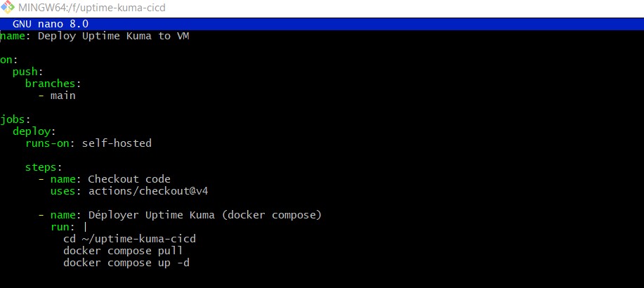Viewport: 644px width, 288px height.
Task: Click the 'docker compose up -d' command
Action: (x=126, y=263)
